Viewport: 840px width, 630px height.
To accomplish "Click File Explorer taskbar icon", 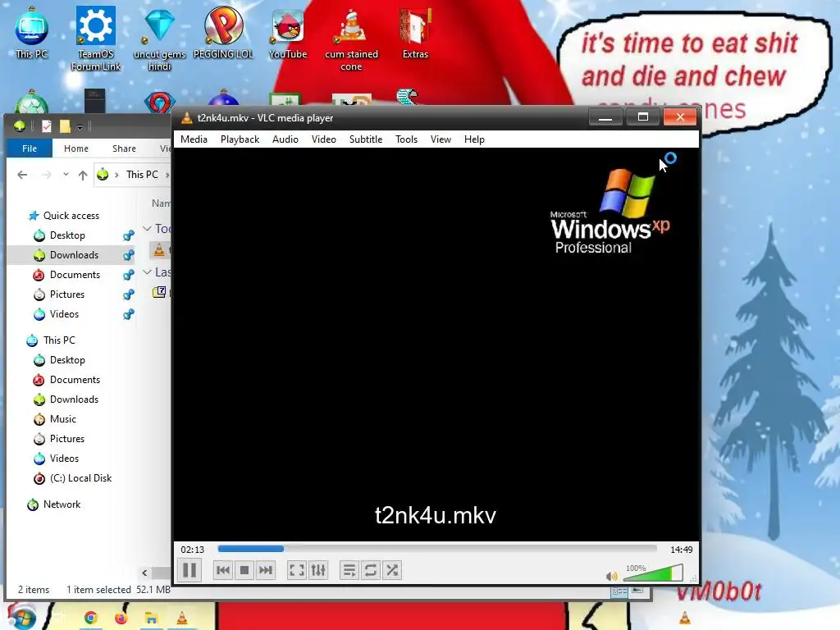I will (151, 619).
